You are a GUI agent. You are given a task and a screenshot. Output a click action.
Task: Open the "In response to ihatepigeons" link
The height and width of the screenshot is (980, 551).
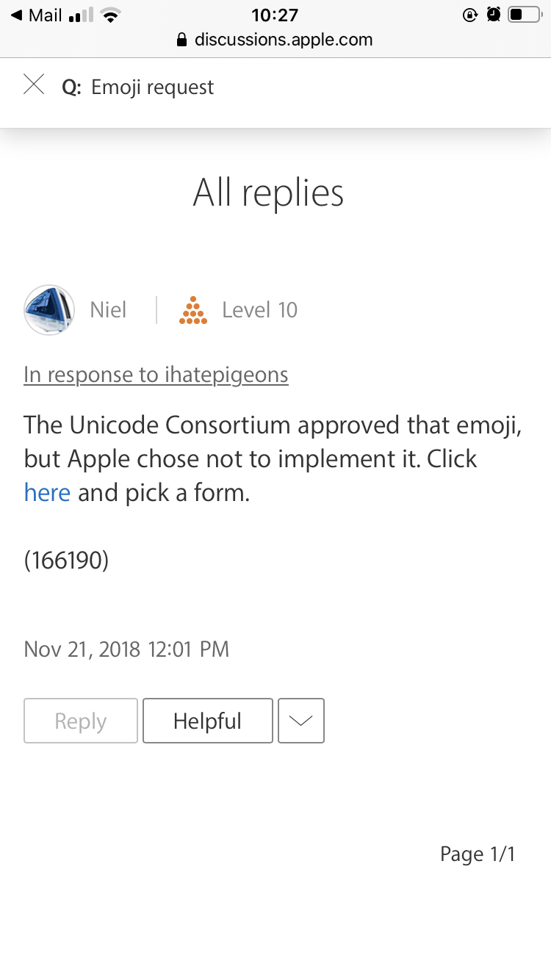pyautogui.click(x=156, y=375)
